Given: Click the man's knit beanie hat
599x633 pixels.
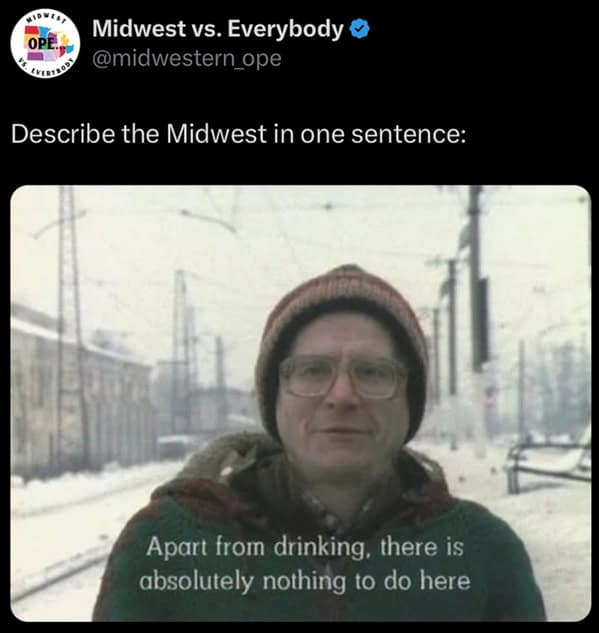Looking at the screenshot, I should point(342,319).
